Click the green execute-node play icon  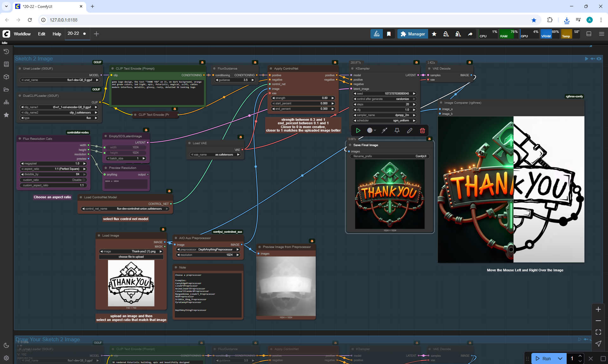358,131
